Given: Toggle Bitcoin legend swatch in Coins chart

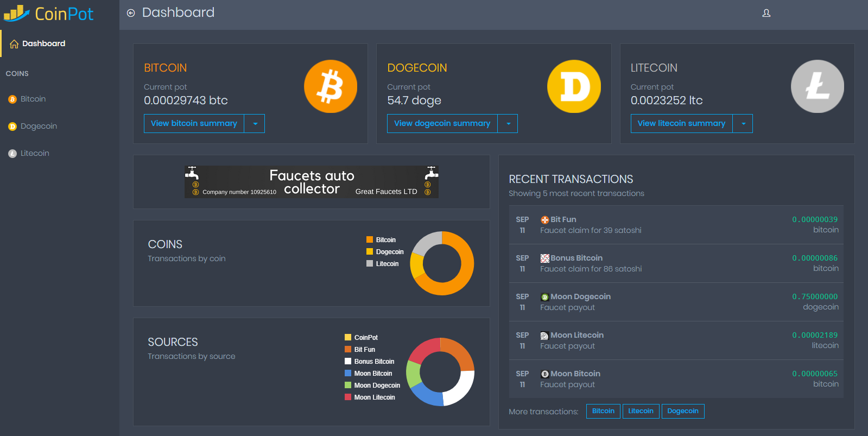Looking at the screenshot, I should tap(370, 239).
